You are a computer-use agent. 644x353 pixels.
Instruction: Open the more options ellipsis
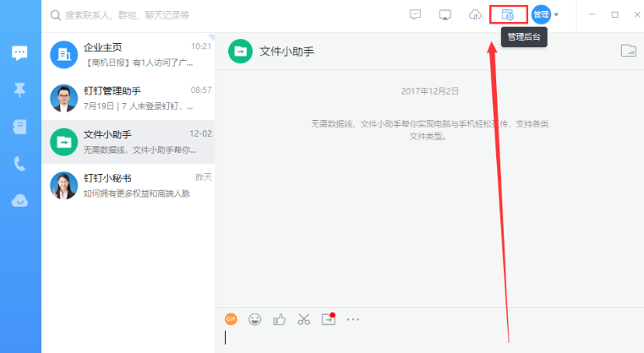pos(352,319)
